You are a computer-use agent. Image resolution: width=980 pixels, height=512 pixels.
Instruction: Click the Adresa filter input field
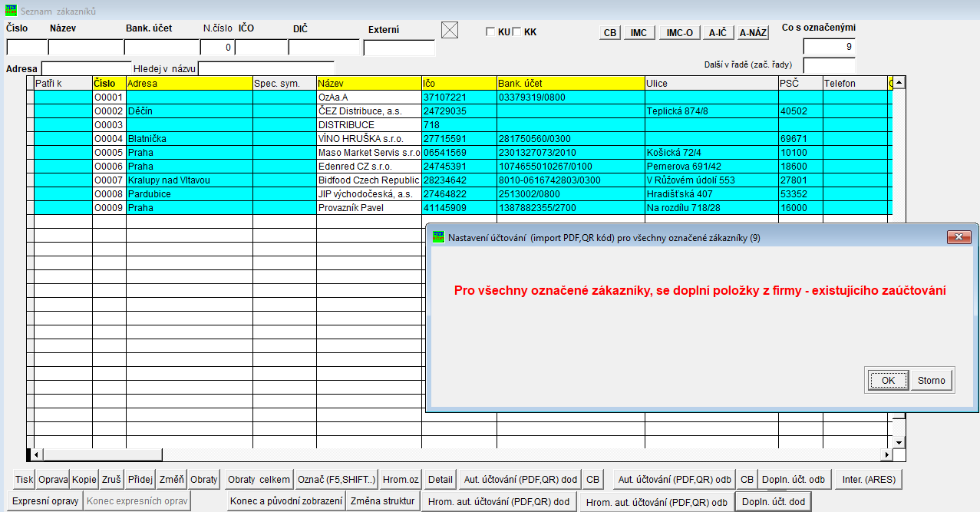click(x=86, y=68)
